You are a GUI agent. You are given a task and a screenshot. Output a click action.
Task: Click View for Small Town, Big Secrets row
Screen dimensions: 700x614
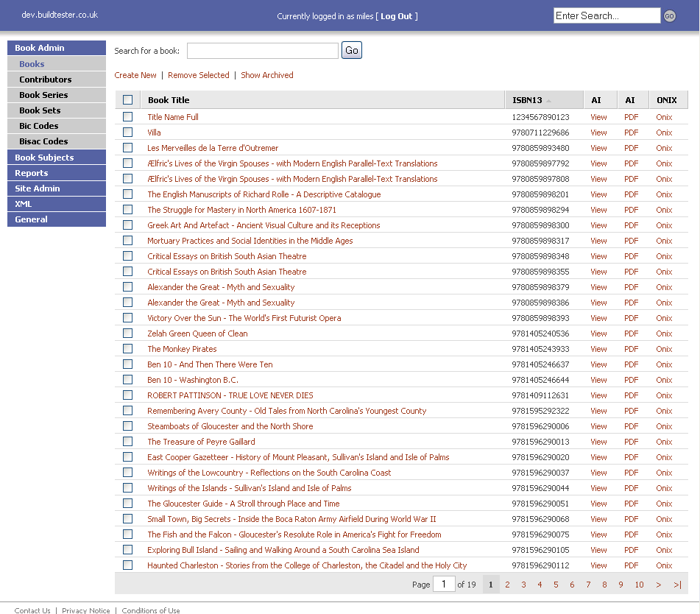click(x=598, y=519)
